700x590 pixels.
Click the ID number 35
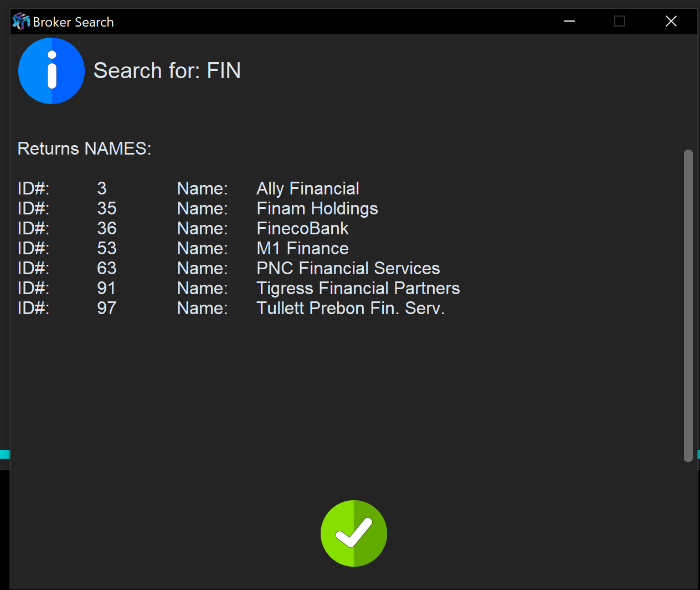pos(106,209)
